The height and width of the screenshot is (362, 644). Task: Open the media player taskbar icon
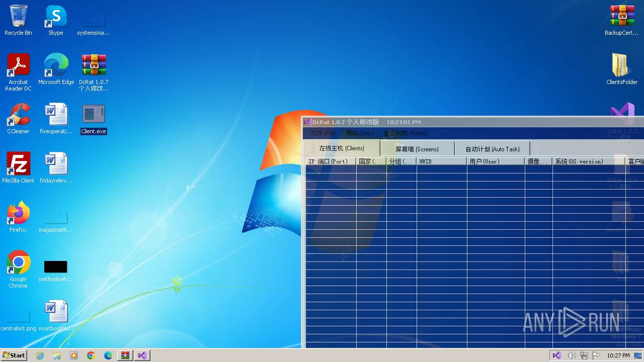click(x=74, y=355)
